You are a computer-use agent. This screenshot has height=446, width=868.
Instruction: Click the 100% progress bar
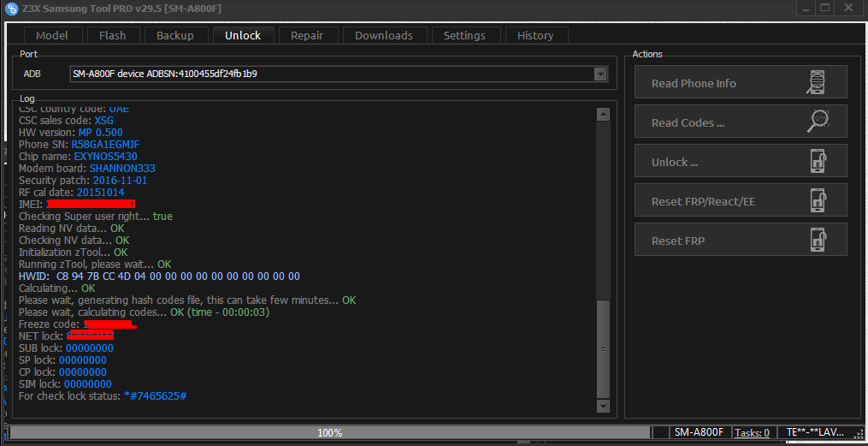pos(330,432)
